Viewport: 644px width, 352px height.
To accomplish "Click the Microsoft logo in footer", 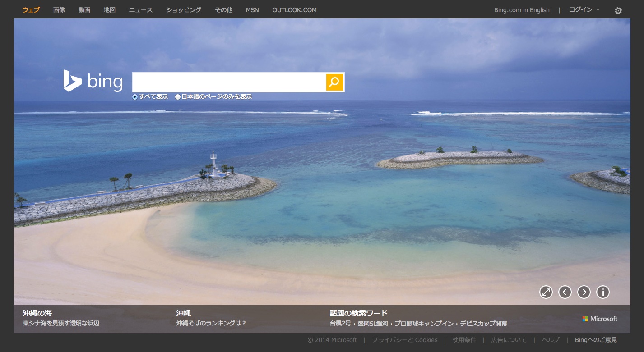I will tap(600, 319).
